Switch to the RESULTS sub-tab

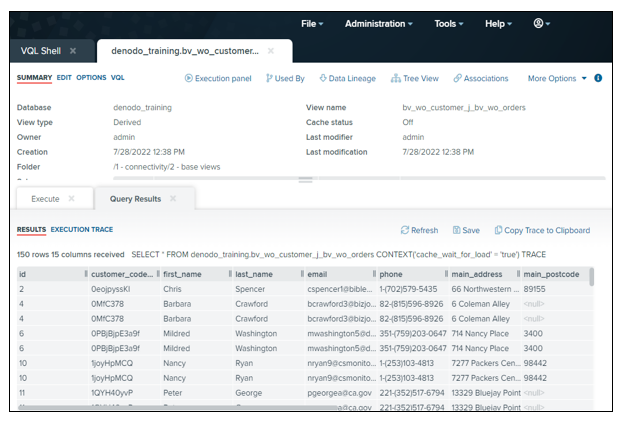(x=32, y=230)
